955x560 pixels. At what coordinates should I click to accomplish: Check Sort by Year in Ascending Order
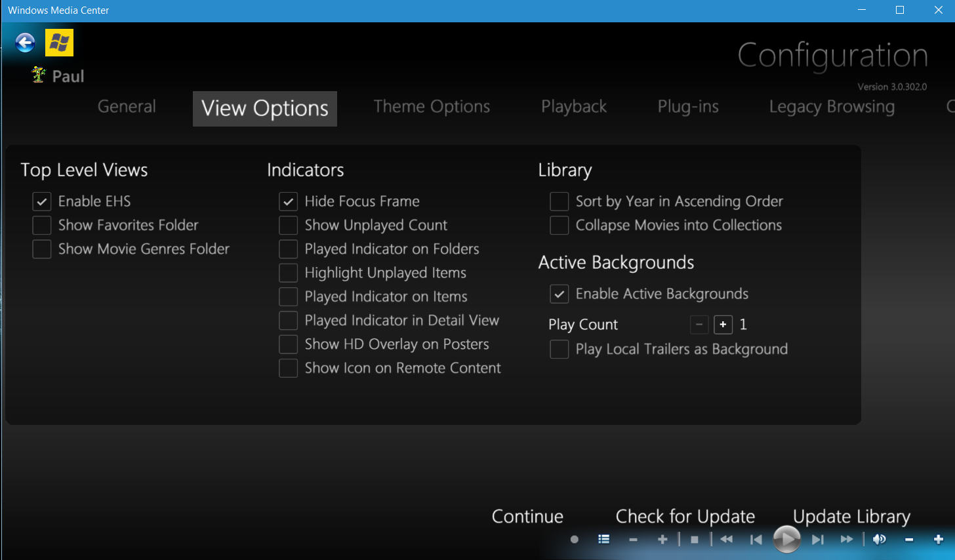tap(559, 201)
